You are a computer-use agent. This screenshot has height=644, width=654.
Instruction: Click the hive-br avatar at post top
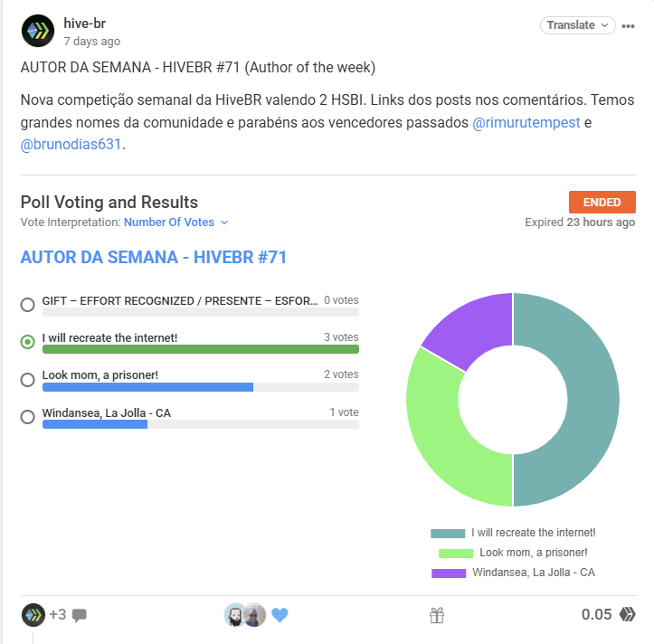coord(38,31)
